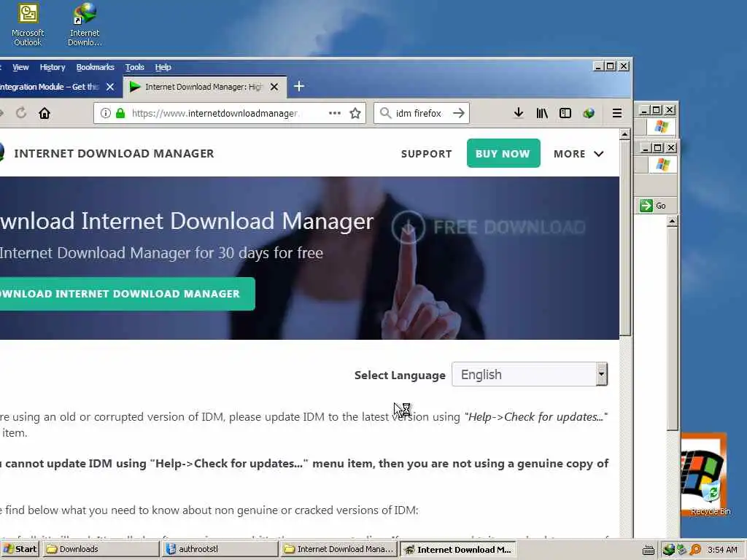Click IDM extension icon in toolbar
The width and height of the screenshot is (747, 560).
coord(589,113)
